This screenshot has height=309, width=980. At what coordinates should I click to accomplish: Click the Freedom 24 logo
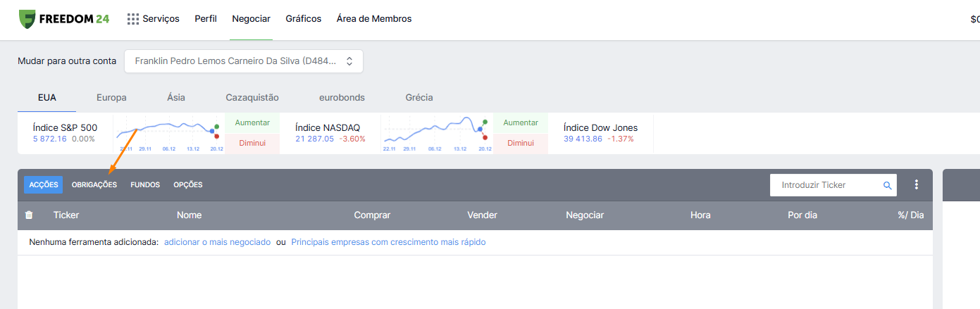tap(64, 19)
